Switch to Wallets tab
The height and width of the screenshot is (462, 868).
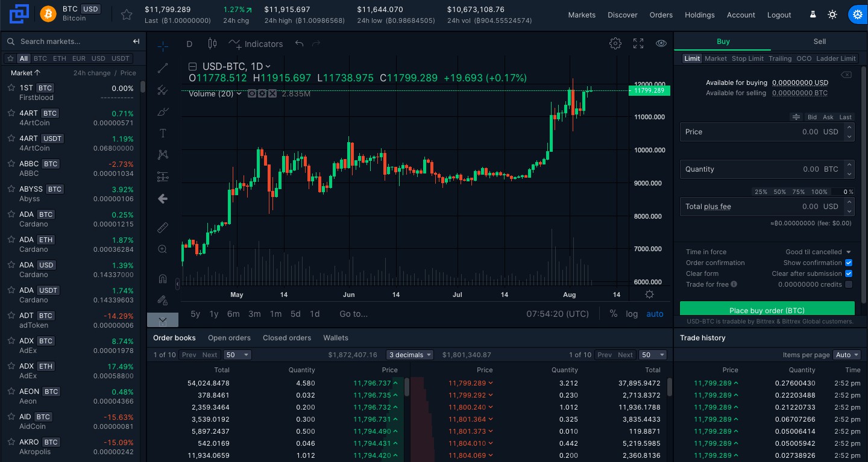click(x=336, y=338)
